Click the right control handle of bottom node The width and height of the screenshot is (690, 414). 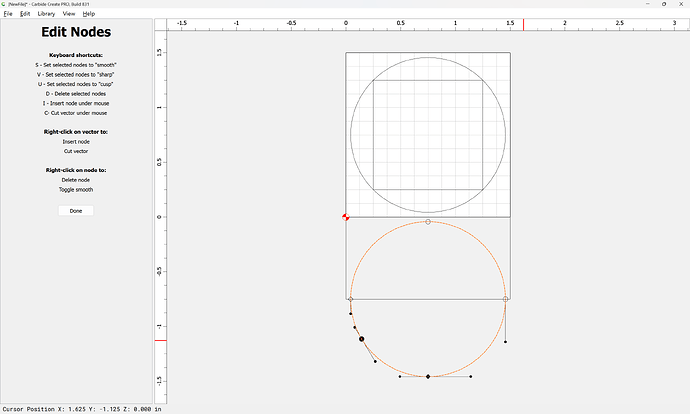471,377
